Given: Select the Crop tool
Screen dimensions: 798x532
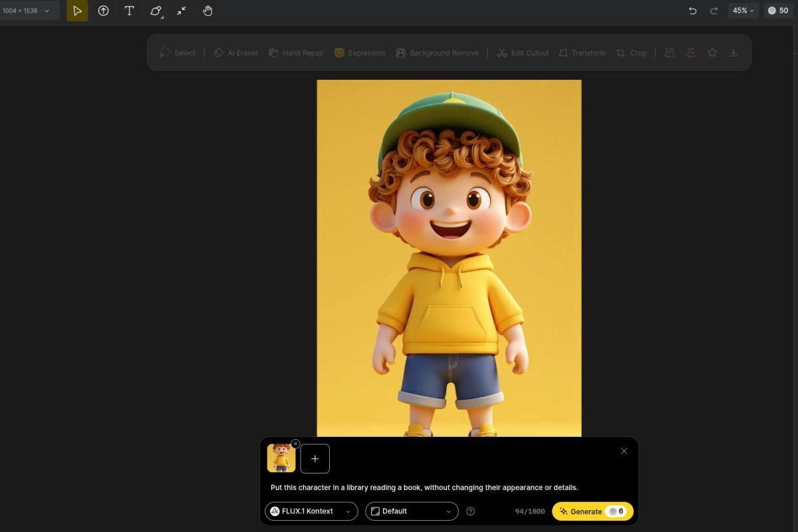Looking at the screenshot, I should [630, 53].
